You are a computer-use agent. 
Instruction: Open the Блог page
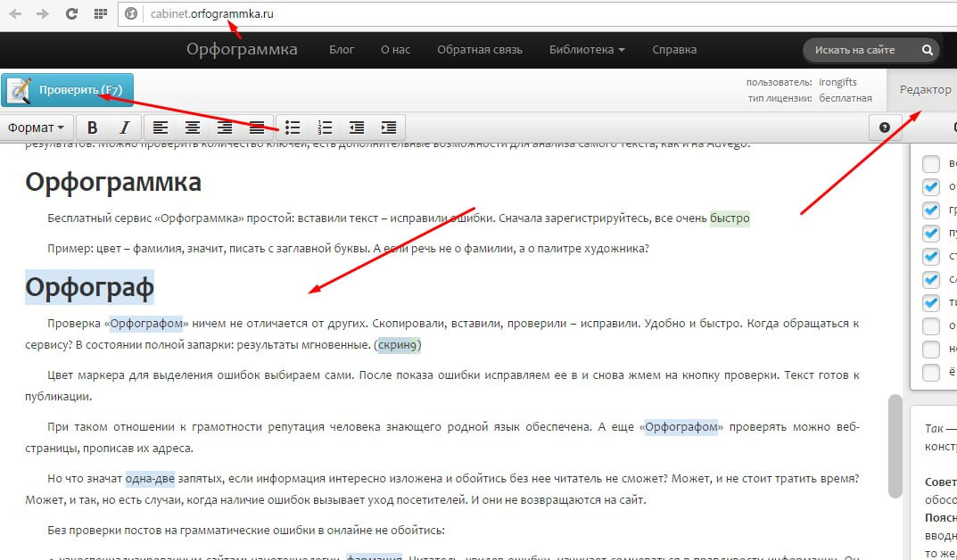coord(342,50)
